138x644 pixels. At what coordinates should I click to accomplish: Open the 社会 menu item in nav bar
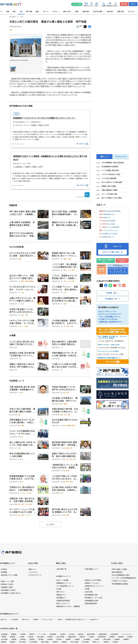(x=21, y=11)
